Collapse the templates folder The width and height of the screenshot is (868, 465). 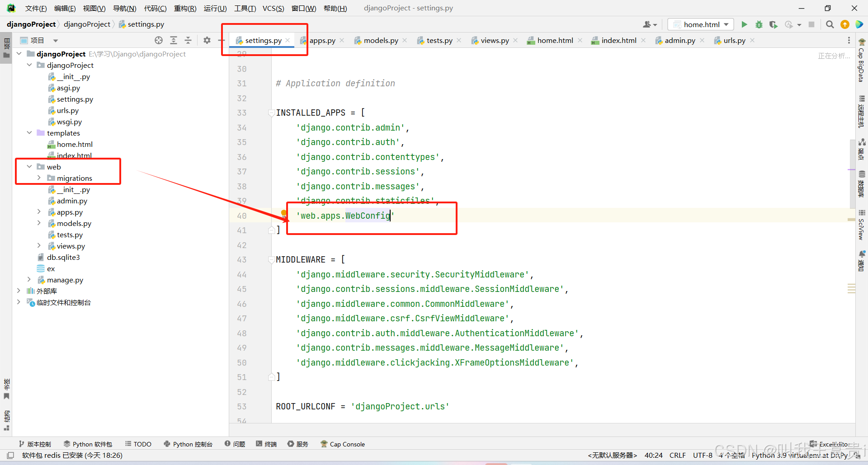[29, 133]
